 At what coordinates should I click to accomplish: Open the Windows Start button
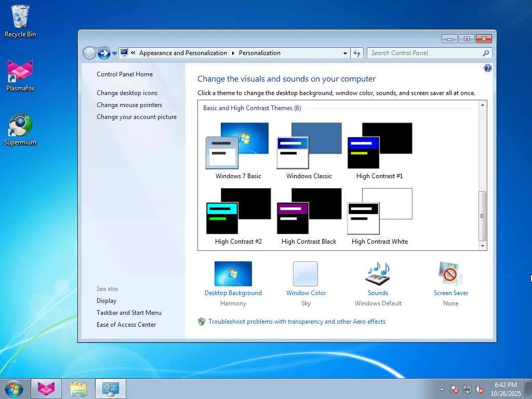tap(14, 389)
